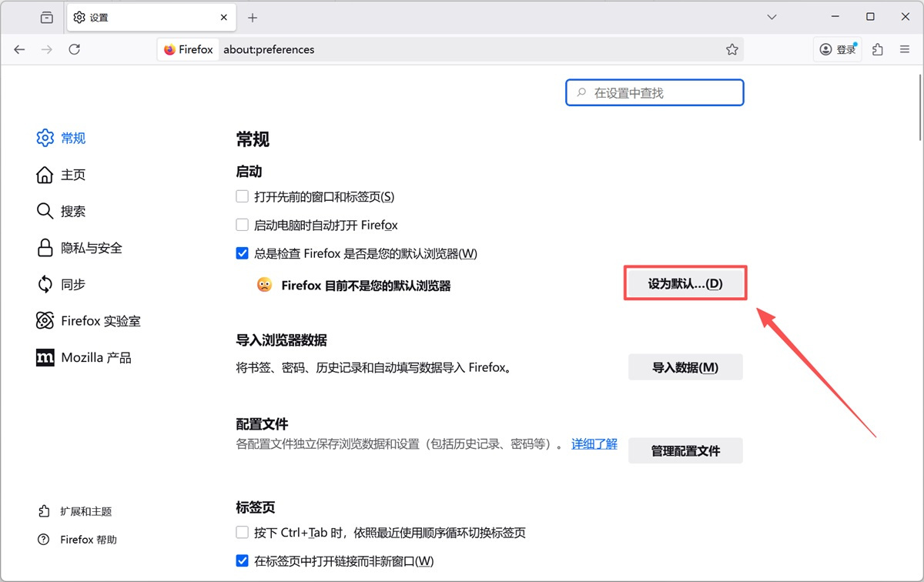Open the extensions icon in the toolbar
Viewport: 924px width, 582px height.
877,48
